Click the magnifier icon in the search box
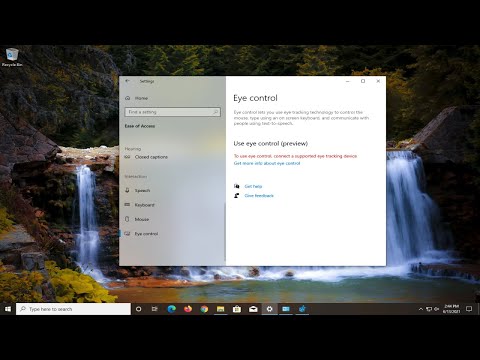The width and height of the screenshot is (480, 360). point(215,112)
